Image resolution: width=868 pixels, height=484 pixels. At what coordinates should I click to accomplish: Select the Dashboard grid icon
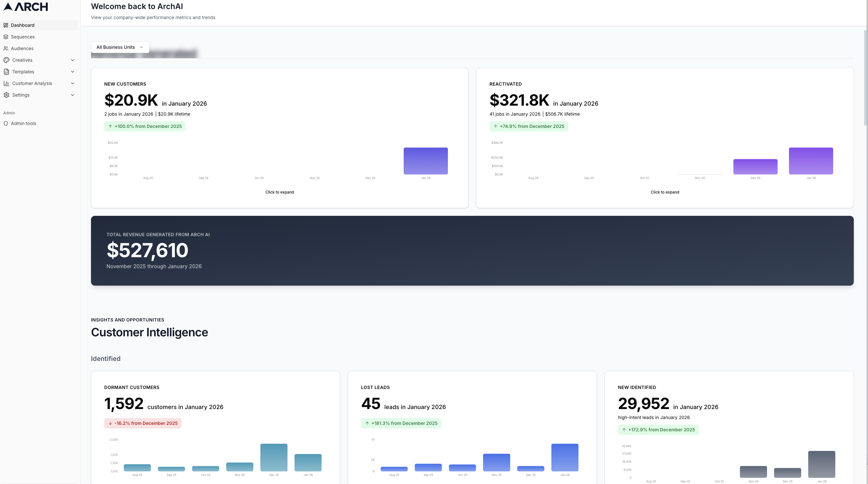click(x=6, y=25)
